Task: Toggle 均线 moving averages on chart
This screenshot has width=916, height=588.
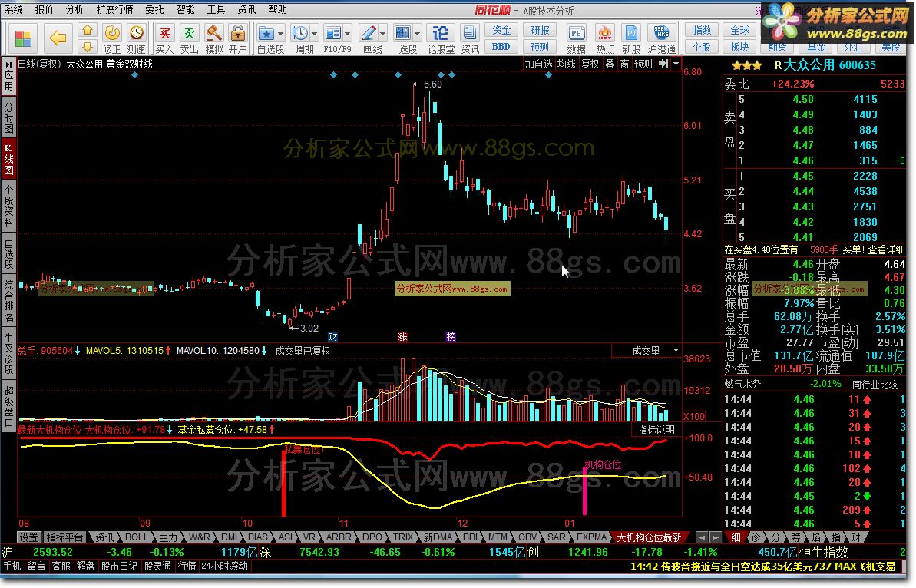Action: (x=566, y=64)
